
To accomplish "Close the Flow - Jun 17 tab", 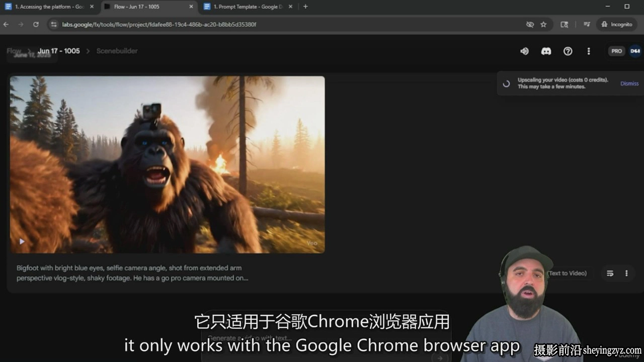I will pos(191,7).
